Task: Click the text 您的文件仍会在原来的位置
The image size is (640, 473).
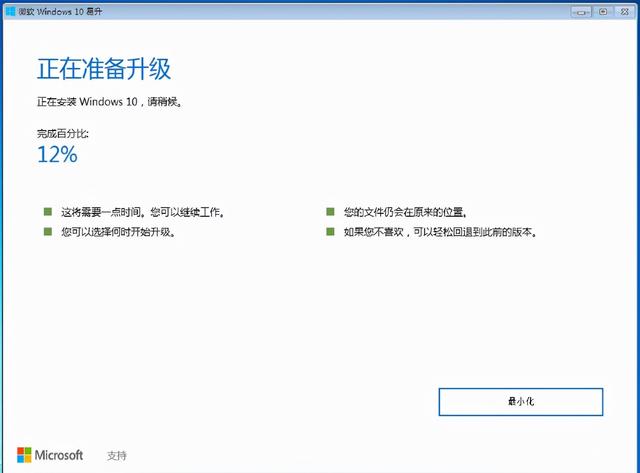Action: pyautogui.click(x=405, y=212)
